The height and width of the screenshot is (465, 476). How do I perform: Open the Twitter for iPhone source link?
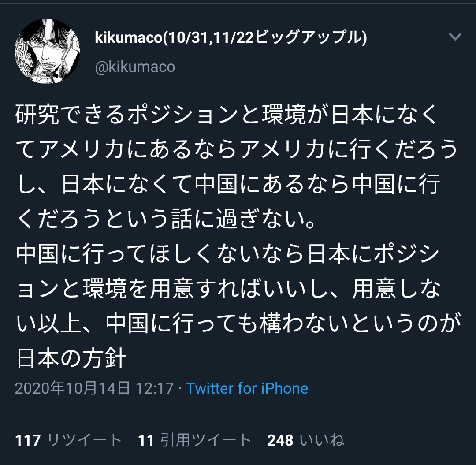[247, 388]
